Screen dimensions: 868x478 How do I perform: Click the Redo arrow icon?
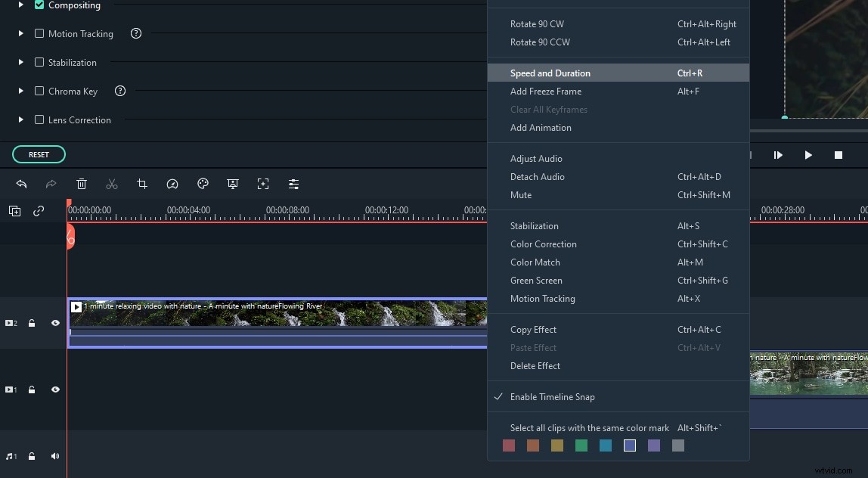(51, 184)
